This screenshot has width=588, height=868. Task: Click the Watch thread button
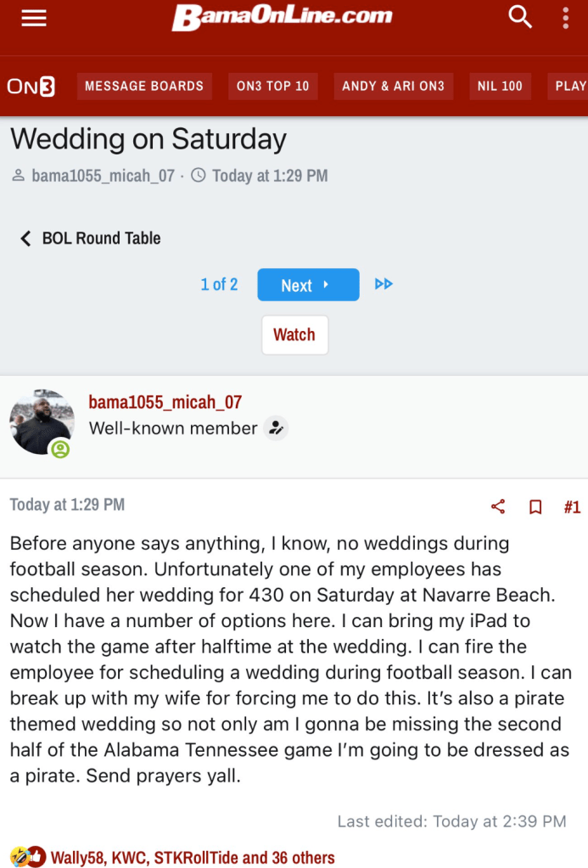(294, 334)
